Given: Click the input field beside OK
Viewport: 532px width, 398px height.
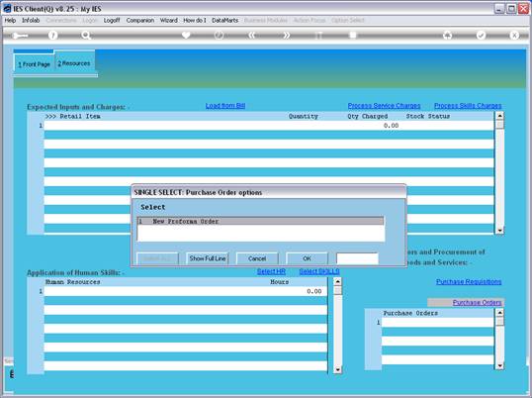Looking at the screenshot, I should pos(357,258).
